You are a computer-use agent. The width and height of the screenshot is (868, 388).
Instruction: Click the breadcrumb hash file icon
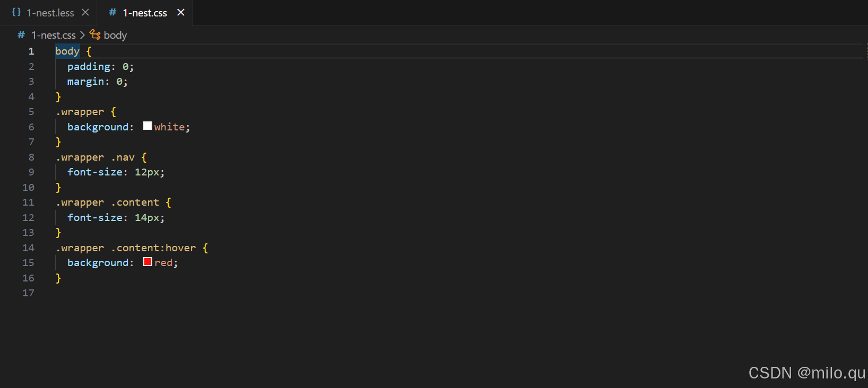point(21,35)
